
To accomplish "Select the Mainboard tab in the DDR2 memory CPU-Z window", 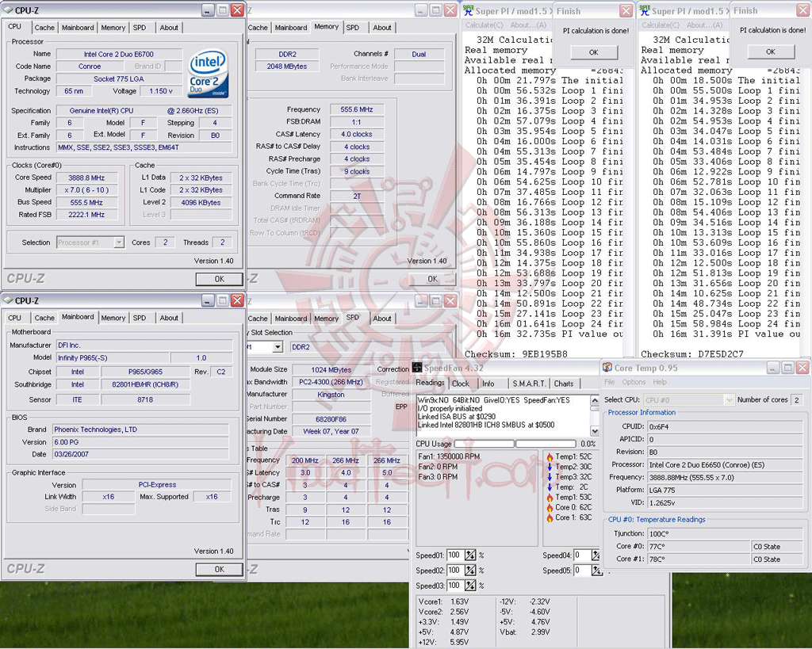I will click(x=291, y=28).
